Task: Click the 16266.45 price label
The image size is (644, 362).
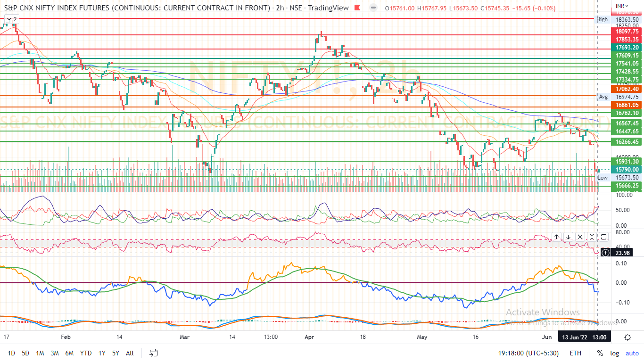Action: (x=627, y=142)
